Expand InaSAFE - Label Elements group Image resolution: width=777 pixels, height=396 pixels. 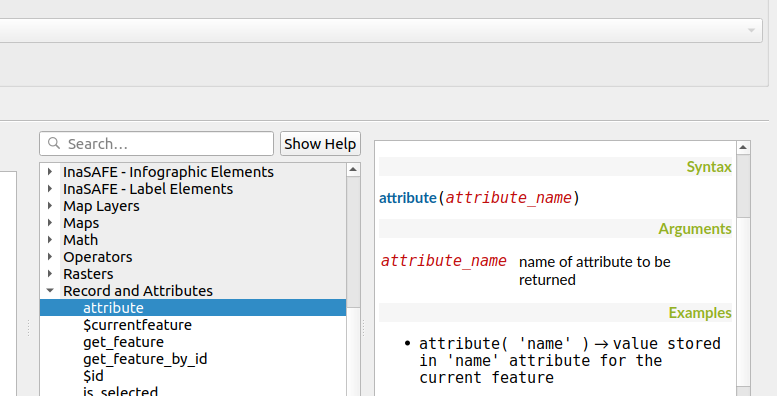tap(50, 188)
